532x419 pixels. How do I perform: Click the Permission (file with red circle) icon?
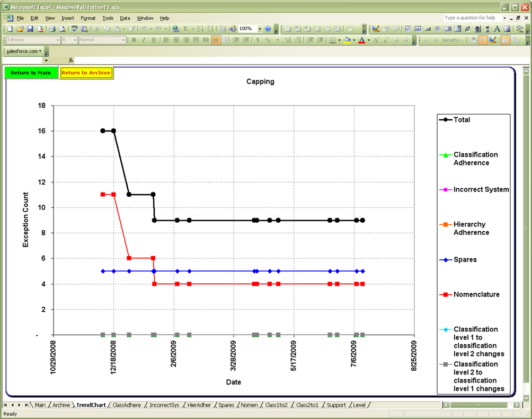40,29
